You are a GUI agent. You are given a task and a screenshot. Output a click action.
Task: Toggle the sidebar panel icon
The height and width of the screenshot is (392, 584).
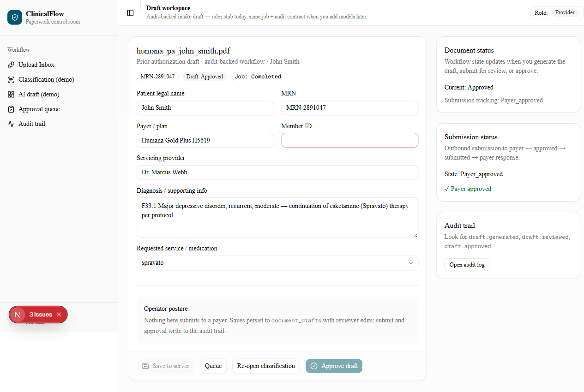130,13
